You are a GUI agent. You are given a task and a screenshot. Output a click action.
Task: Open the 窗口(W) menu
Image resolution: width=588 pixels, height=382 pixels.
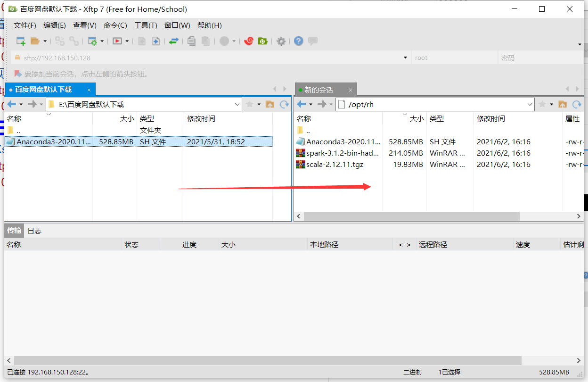click(177, 25)
